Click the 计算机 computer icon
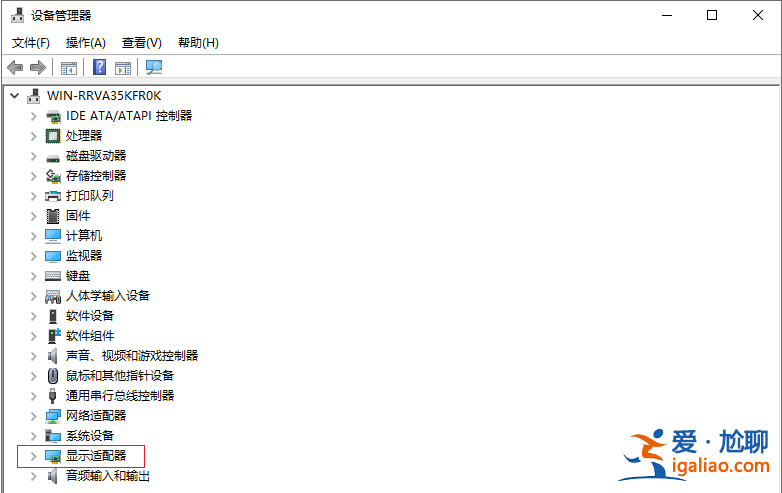This screenshot has width=782, height=493. 53,236
